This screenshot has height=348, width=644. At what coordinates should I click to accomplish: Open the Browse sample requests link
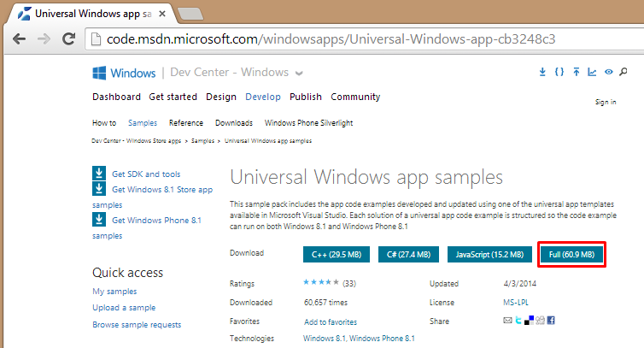(x=137, y=325)
